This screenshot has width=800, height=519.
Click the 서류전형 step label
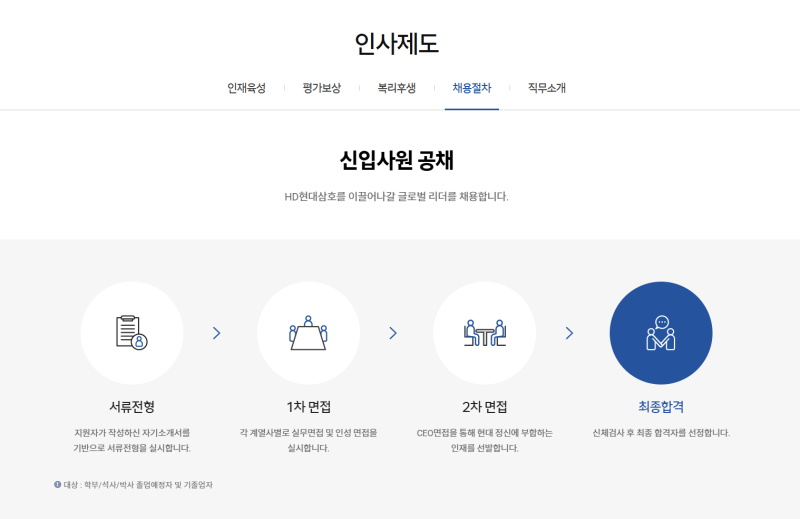click(x=131, y=407)
